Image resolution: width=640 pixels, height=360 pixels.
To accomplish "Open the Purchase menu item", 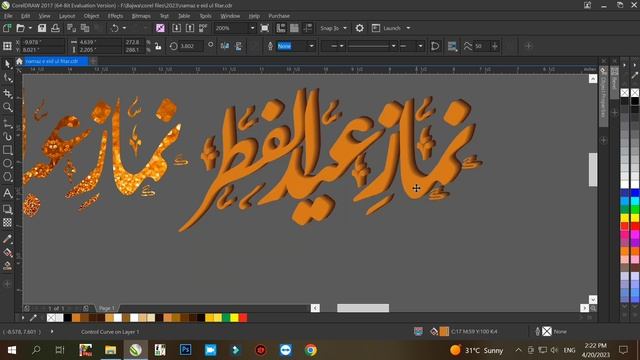I will click(279, 16).
